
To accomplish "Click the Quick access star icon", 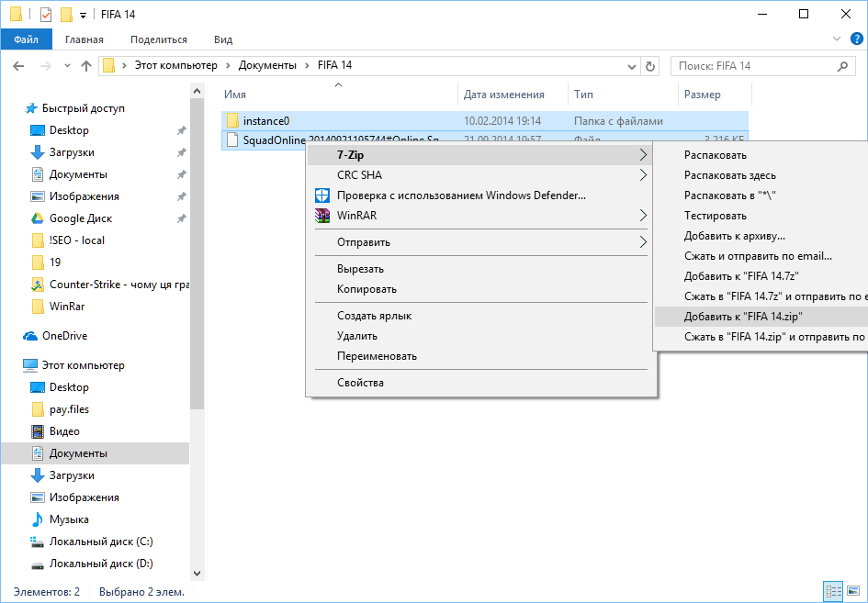I will pos(31,108).
